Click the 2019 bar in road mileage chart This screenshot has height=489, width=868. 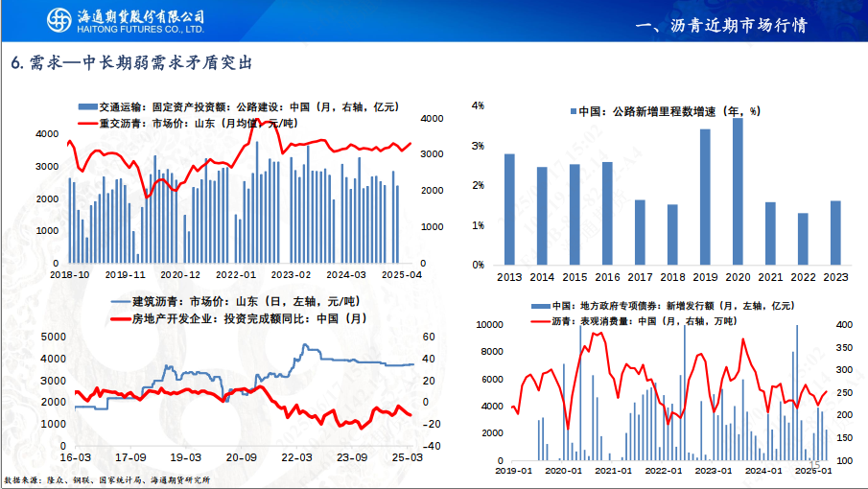pos(705,197)
